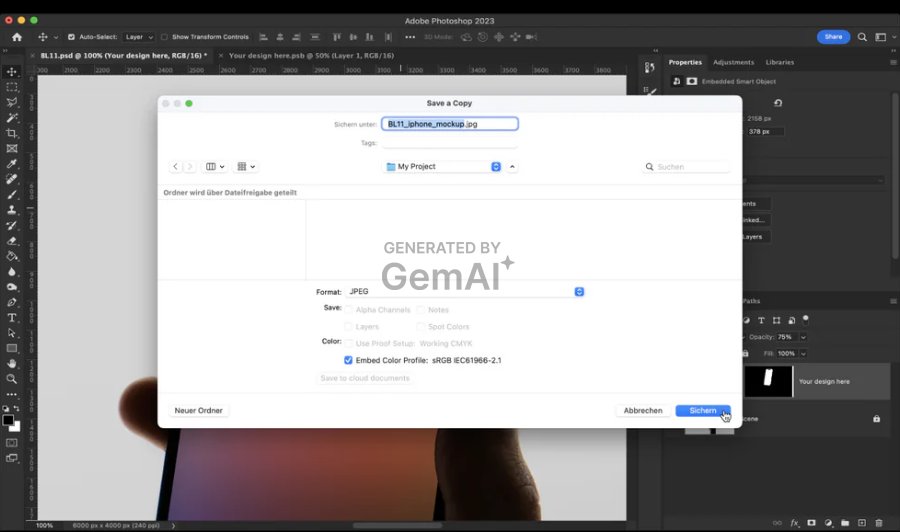Click the layer effects fx icon

coord(795,523)
